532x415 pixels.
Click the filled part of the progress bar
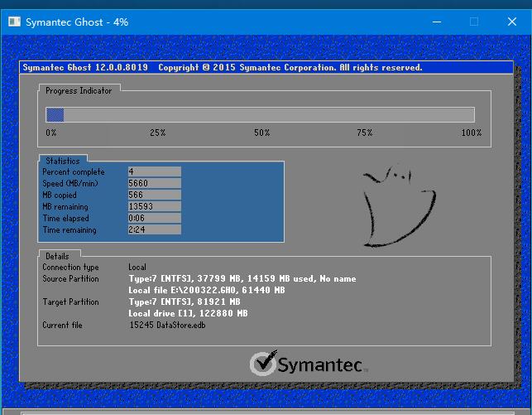pos(55,115)
